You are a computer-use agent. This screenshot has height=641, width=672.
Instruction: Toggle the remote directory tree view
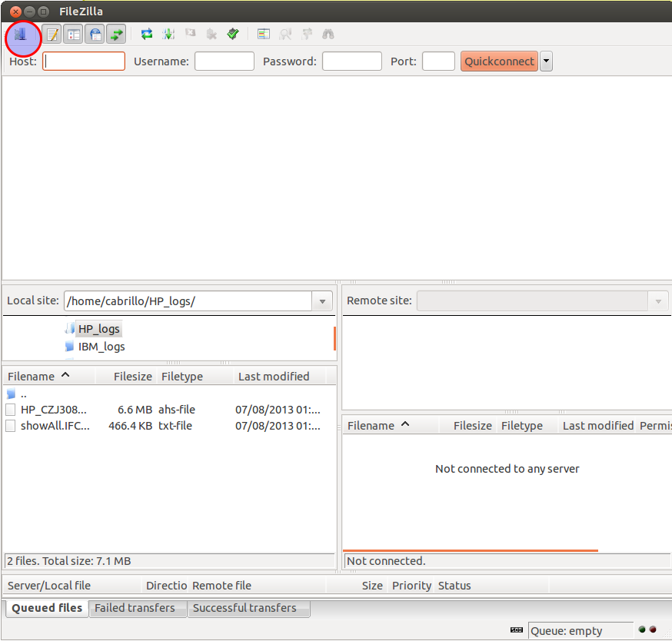95,35
